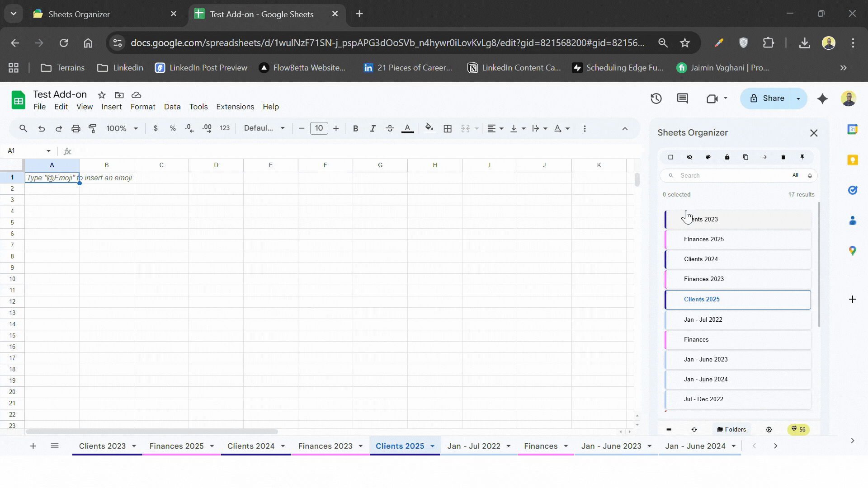This screenshot has width=868, height=488.
Task: Pin selected sheets with the pin icon
Action: point(802,157)
